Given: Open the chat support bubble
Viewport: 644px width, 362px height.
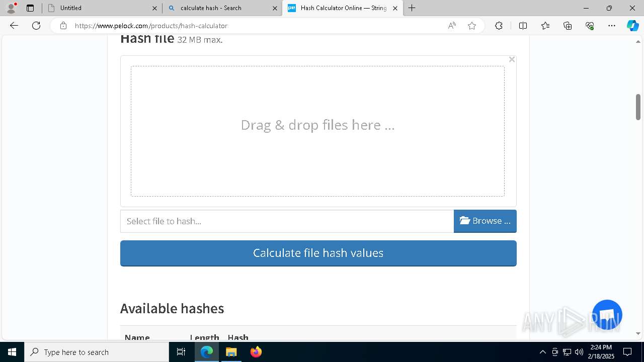Looking at the screenshot, I should [607, 315].
